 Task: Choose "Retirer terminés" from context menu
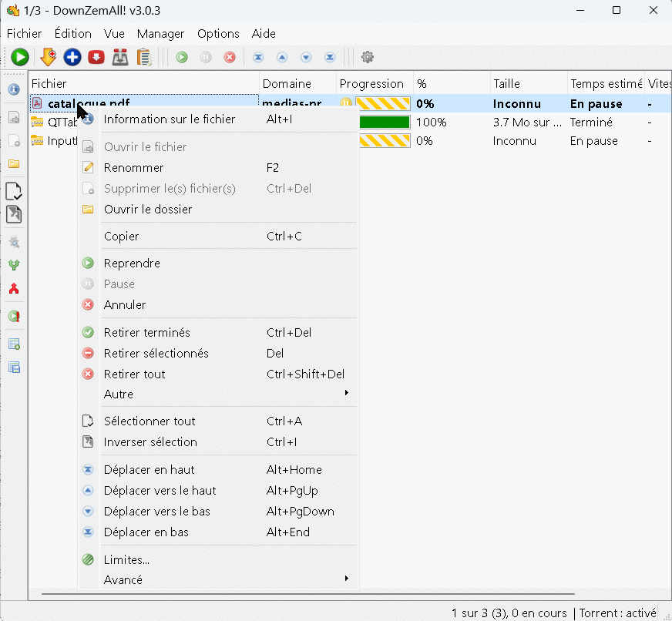click(219, 333)
